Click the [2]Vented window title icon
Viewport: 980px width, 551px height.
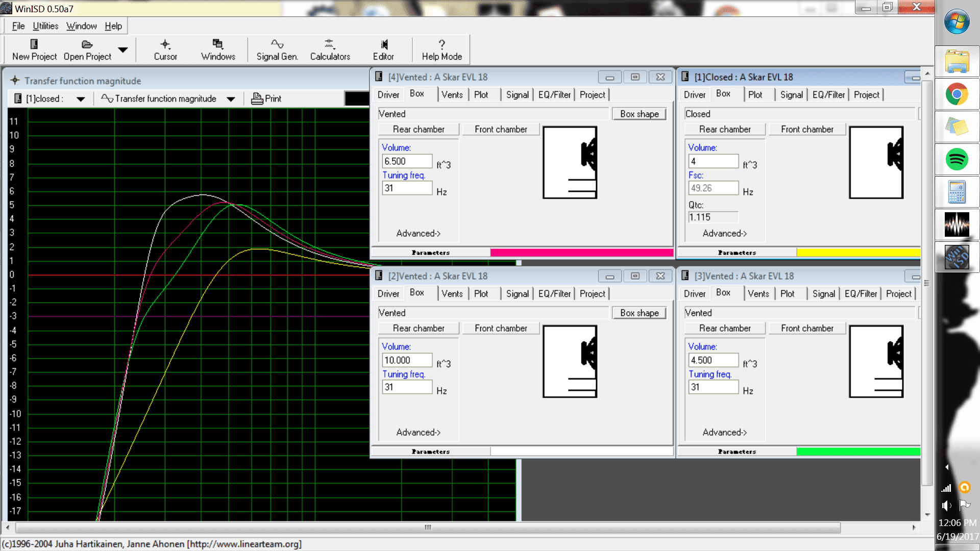click(x=379, y=275)
